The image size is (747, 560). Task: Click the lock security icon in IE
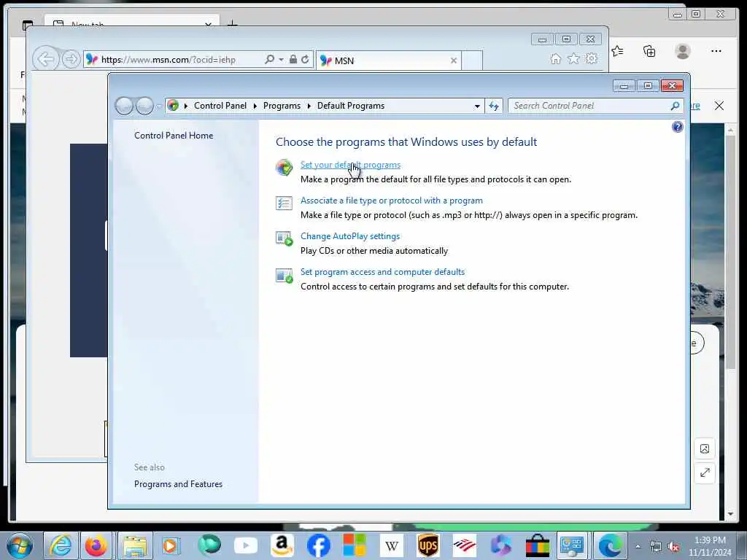point(293,60)
